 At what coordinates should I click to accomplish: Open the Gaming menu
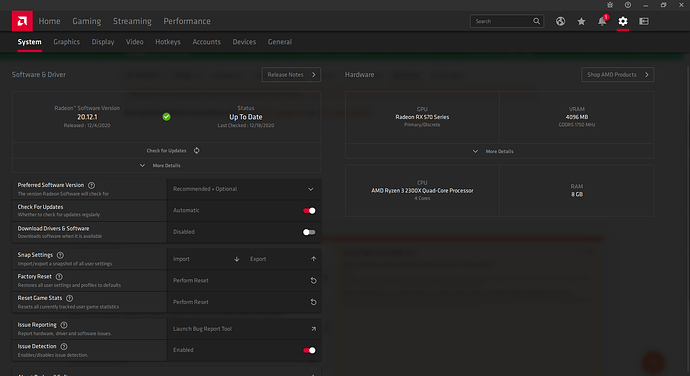pos(87,21)
